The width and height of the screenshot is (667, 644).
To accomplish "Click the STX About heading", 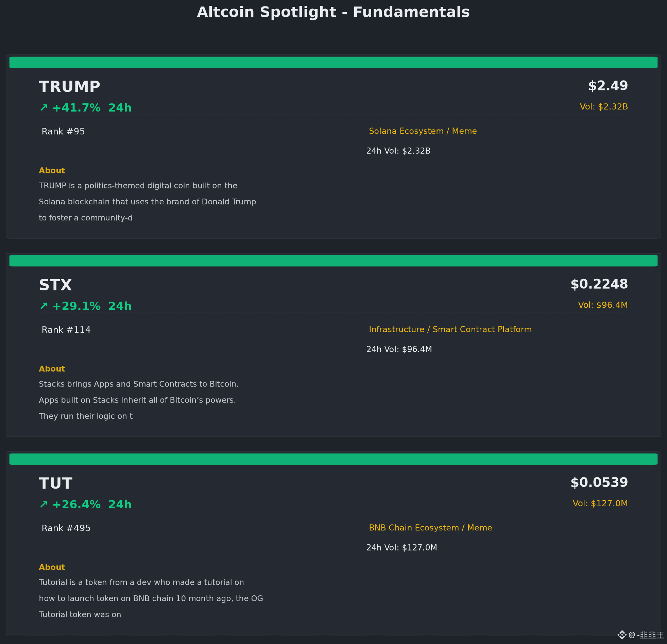I will (52, 369).
